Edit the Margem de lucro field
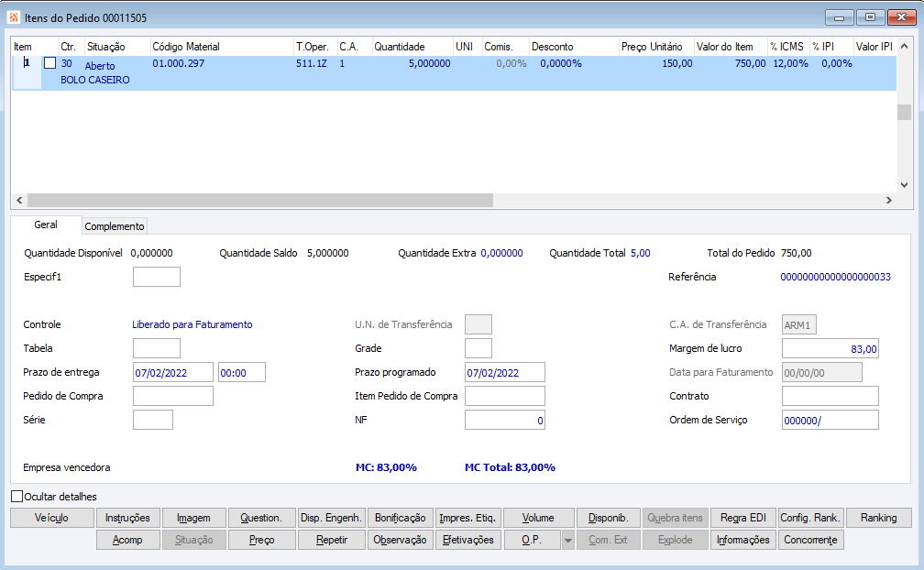Viewport: 924px width, 570px height. pos(830,348)
